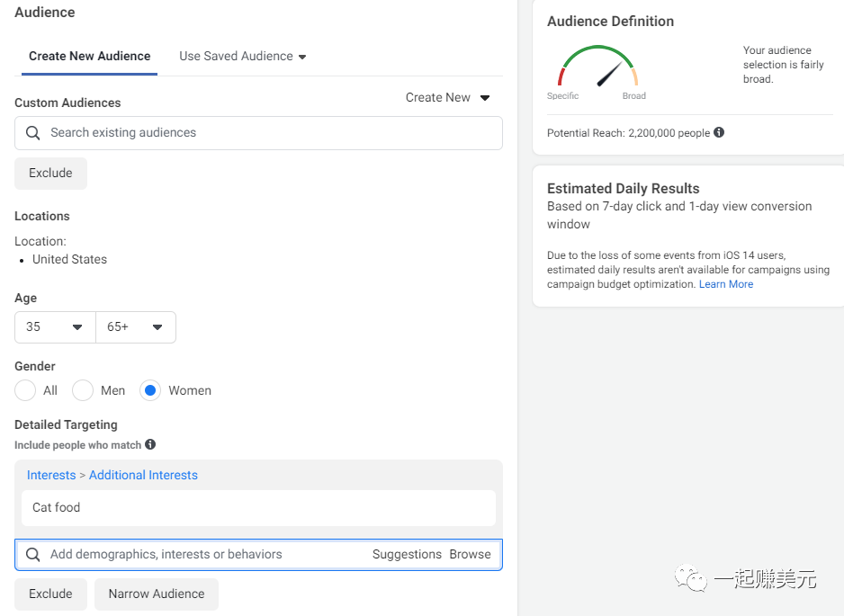Click magnifier icon in detailed targeting search
The height and width of the screenshot is (616, 844).
(33, 555)
